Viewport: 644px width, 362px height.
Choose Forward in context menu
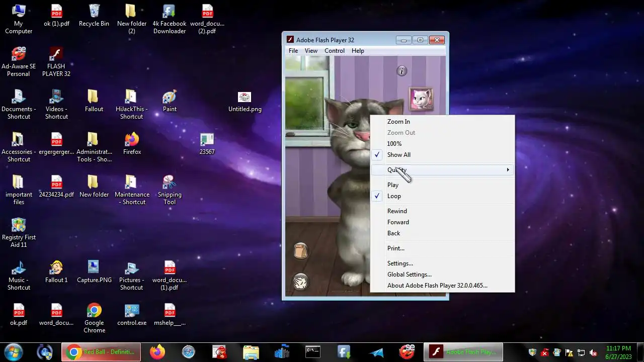click(443, 222)
